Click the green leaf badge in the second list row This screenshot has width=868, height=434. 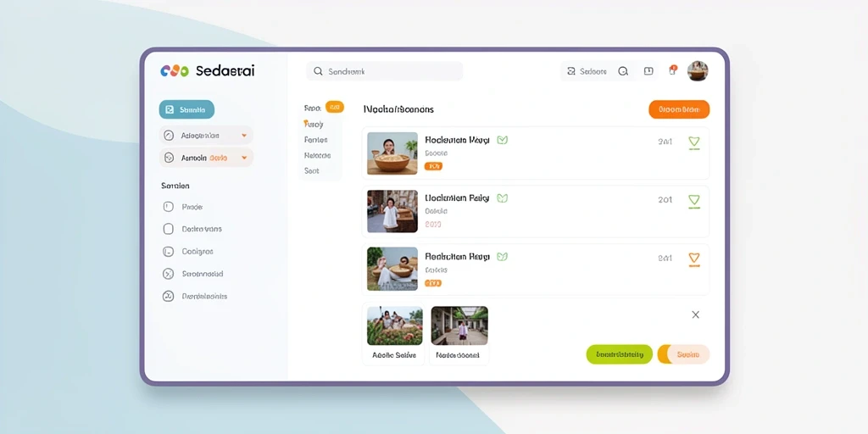point(502,198)
